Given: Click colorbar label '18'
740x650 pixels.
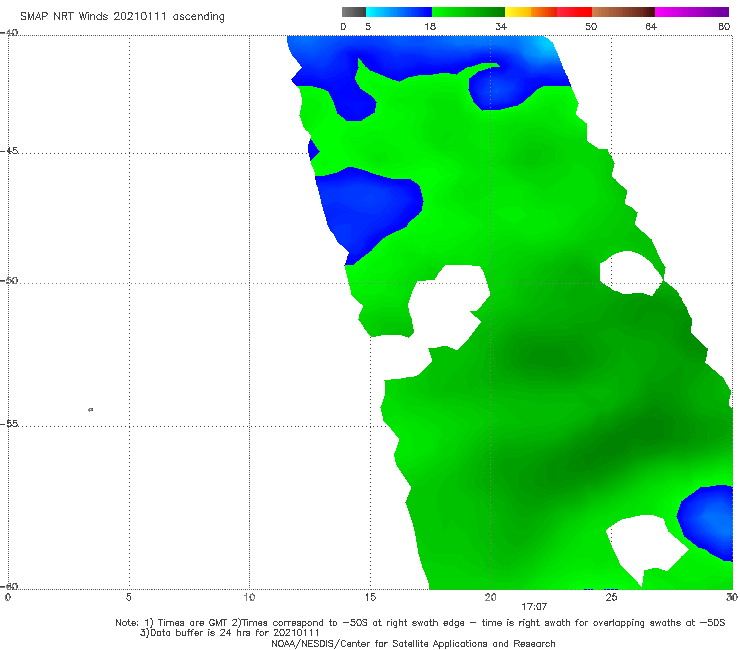Looking at the screenshot, I should click(430, 27).
